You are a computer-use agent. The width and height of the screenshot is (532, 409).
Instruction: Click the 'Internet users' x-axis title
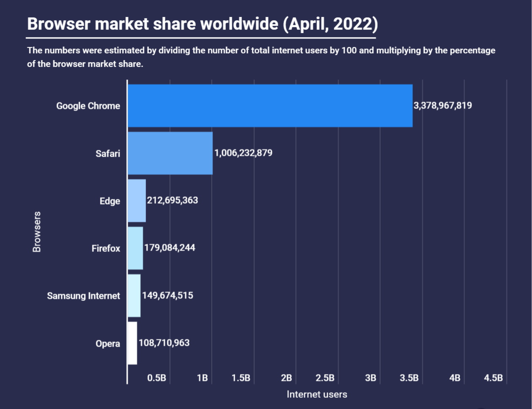click(x=317, y=394)
